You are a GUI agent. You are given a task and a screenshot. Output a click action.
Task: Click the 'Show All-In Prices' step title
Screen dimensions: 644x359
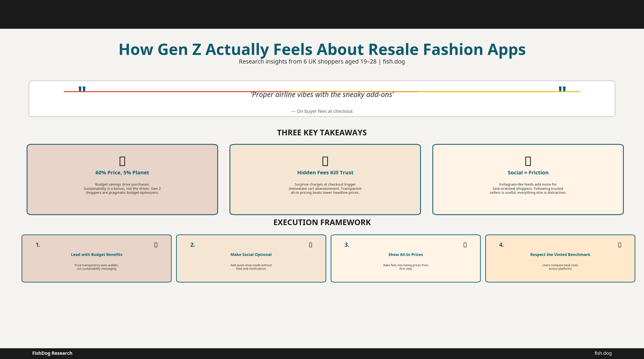(406, 254)
